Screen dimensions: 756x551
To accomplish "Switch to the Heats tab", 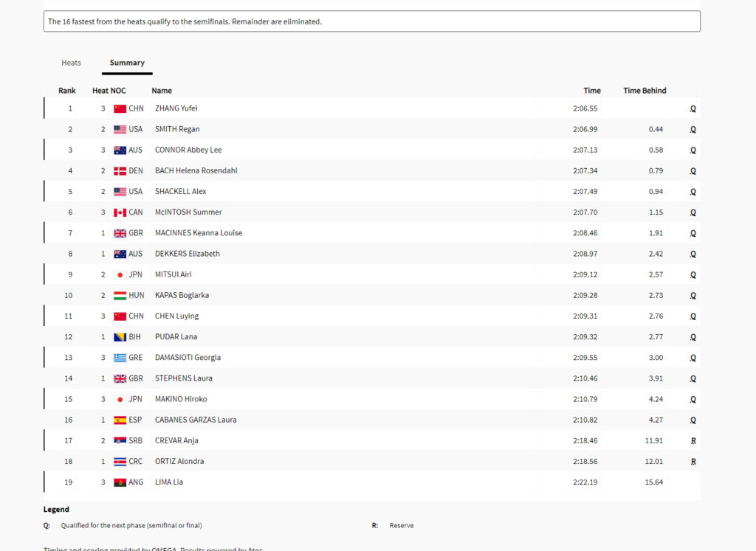I will coord(71,63).
